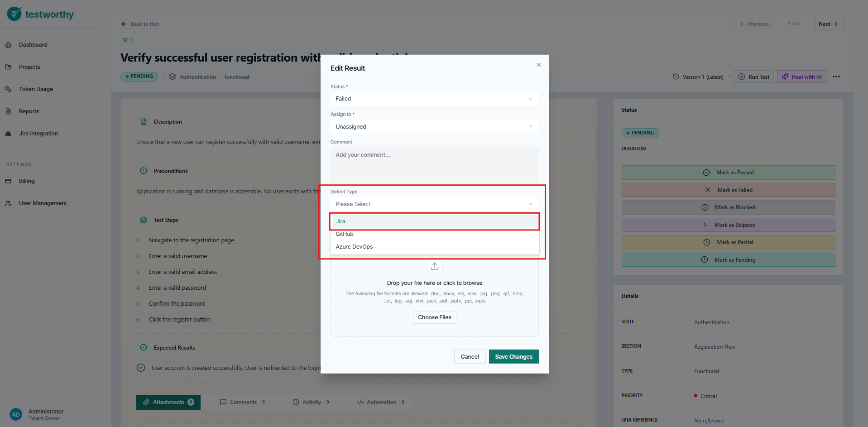Click the Heal with AI sparkle icon
868x427 pixels.
785,77
